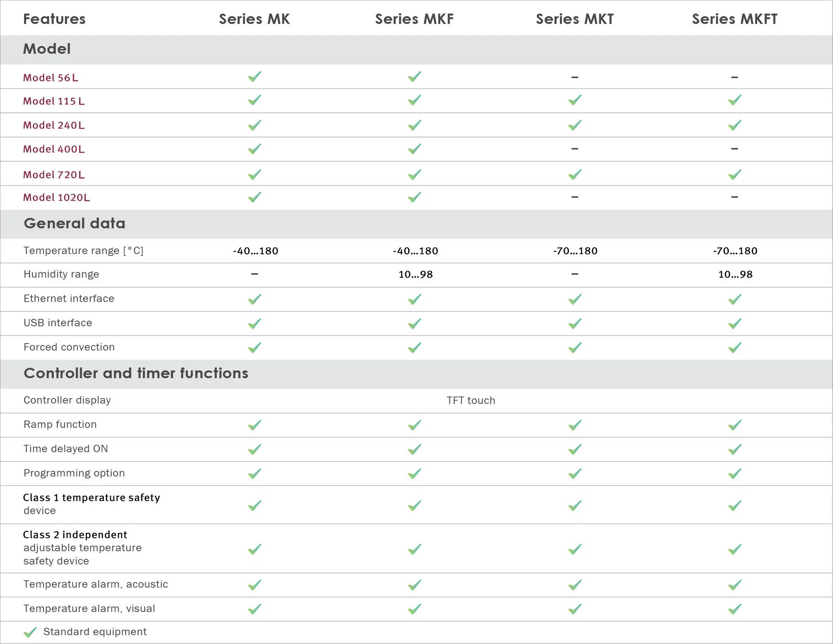
Task: Click the Class 2 independent checkmark under Series MKF
Action: pyautogui.click(x=414, y=550)
